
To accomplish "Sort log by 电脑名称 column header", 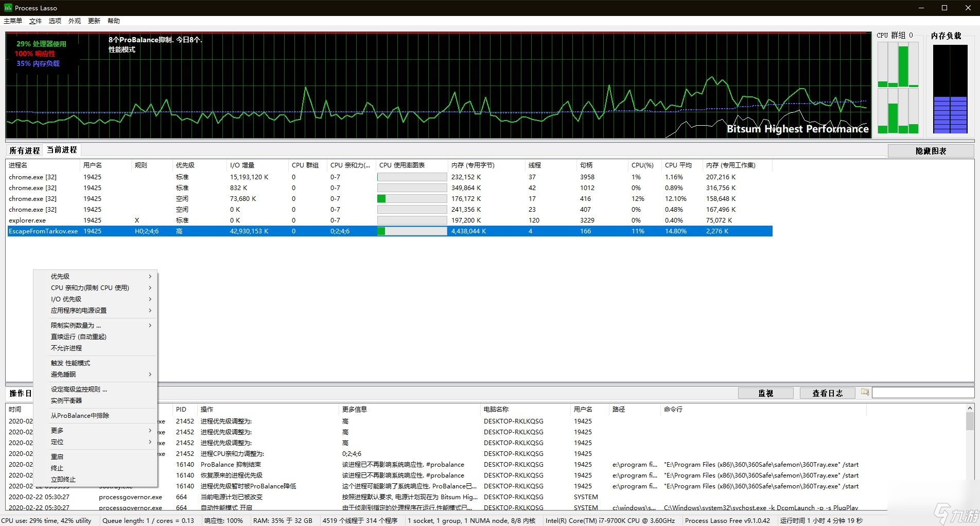I will click(526, 410).
